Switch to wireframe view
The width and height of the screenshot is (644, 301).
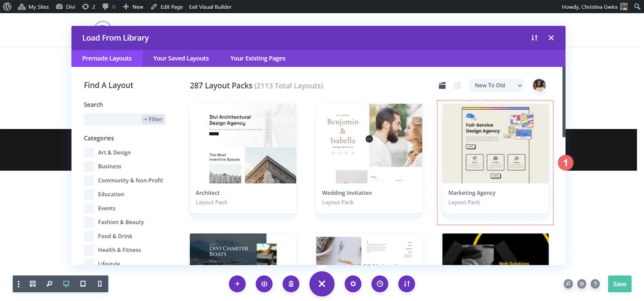click(33, 284)
